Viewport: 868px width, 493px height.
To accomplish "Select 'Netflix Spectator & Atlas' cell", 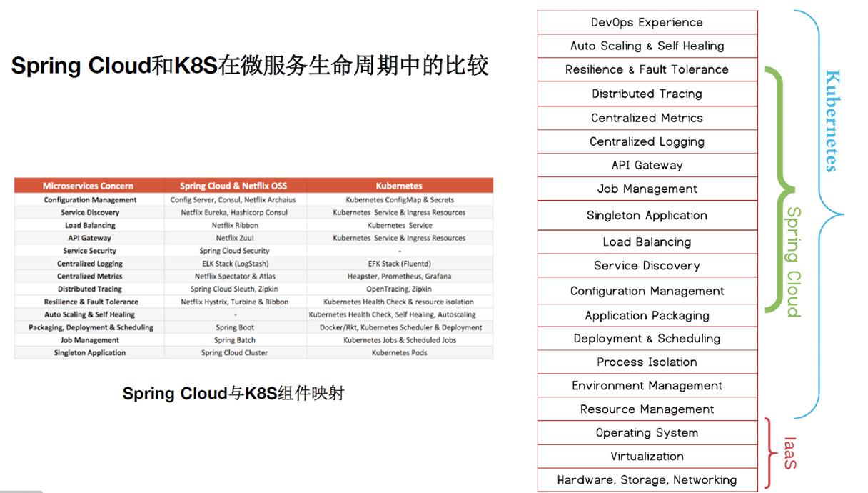I will pos(234,277).
